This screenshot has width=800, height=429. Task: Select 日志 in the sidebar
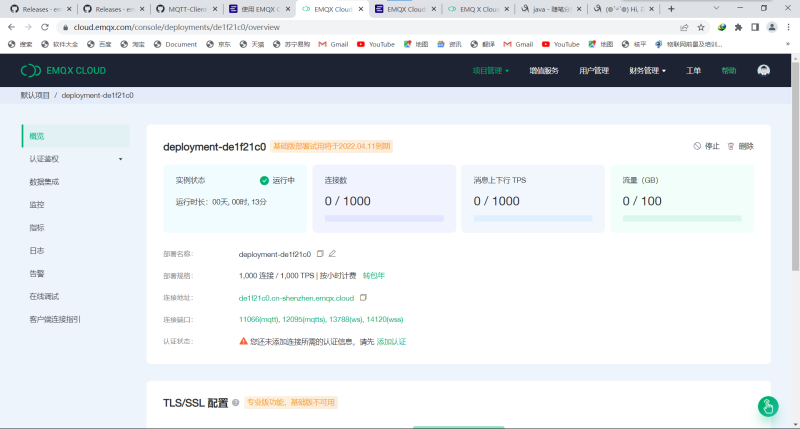pos(76,250)
